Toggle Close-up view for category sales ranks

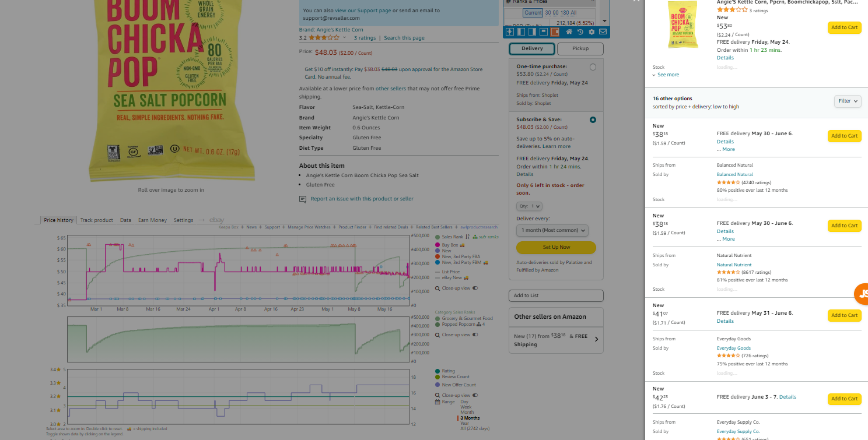click(475, 335)
